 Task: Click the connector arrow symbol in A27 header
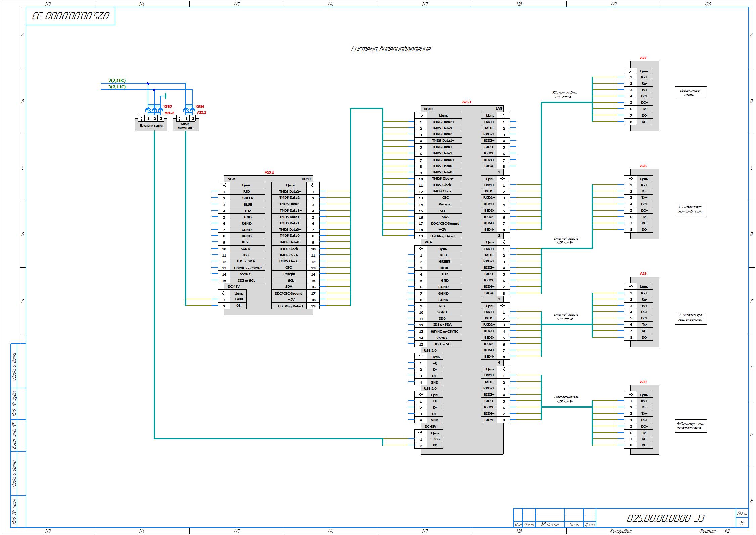[631, 71]
